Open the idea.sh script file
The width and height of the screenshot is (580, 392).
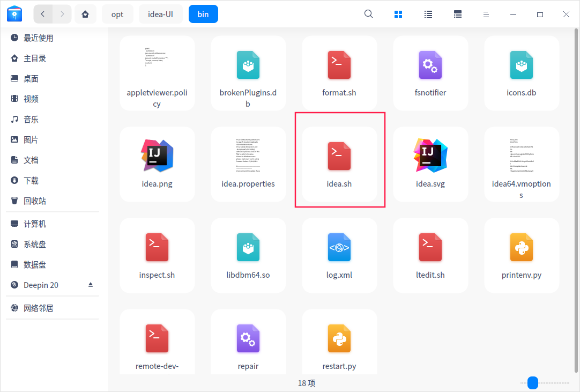point(339,164)
